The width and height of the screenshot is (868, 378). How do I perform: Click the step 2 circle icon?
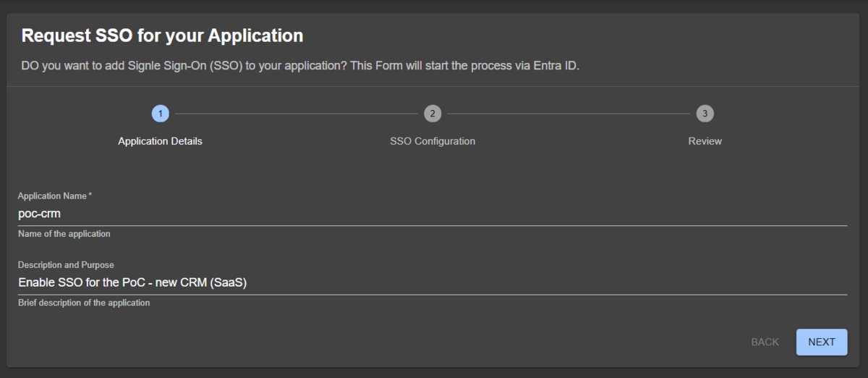point(432,114)
